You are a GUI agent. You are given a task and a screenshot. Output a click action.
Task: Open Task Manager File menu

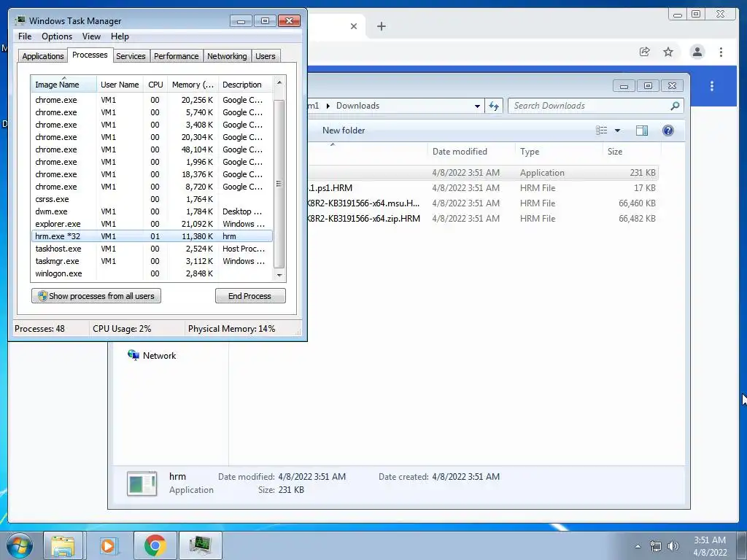(x=25, y=36)
